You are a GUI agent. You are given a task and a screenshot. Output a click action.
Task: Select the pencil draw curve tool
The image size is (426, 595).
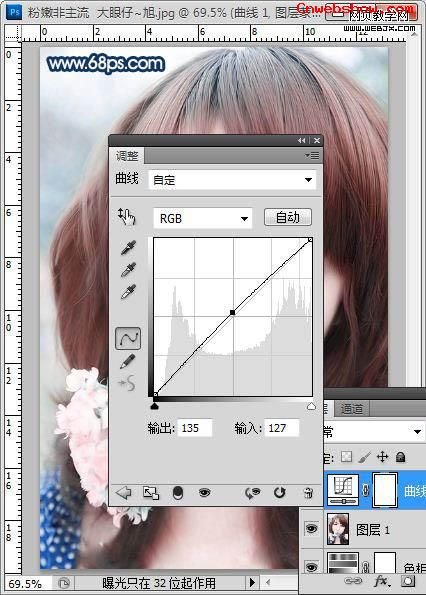point(127,361)
